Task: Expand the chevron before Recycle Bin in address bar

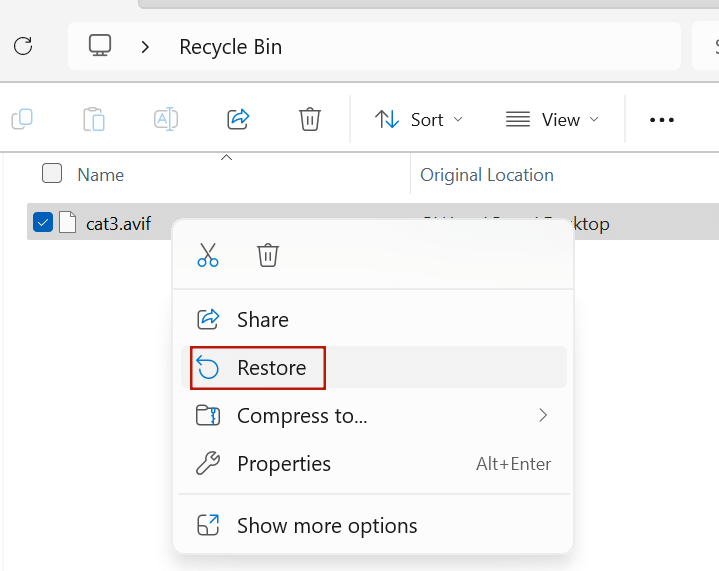Action: 145,47
